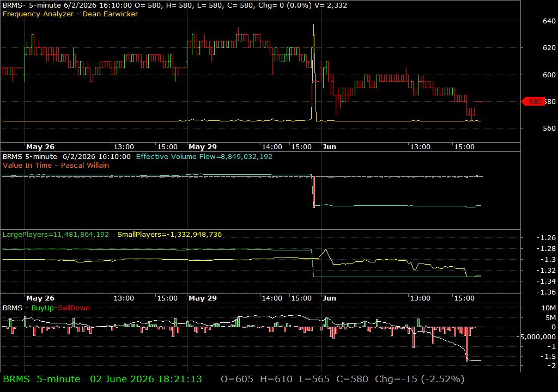Click the 560 price axis label
This screenshot has height=392, width=558.
tap(549, 128)
